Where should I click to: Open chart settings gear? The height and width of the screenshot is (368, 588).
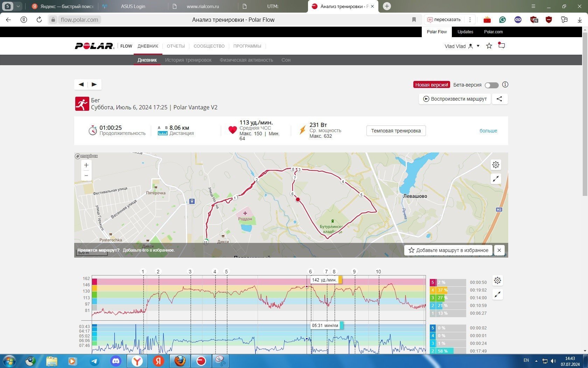click(497, 280)
